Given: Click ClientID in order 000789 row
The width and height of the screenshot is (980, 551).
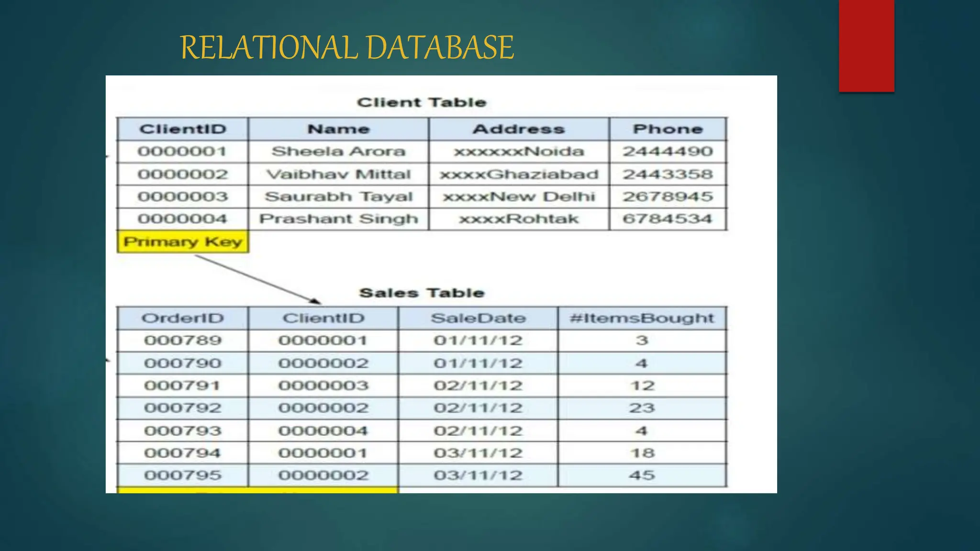Looking at the screenshot, I should pos(323,341).
